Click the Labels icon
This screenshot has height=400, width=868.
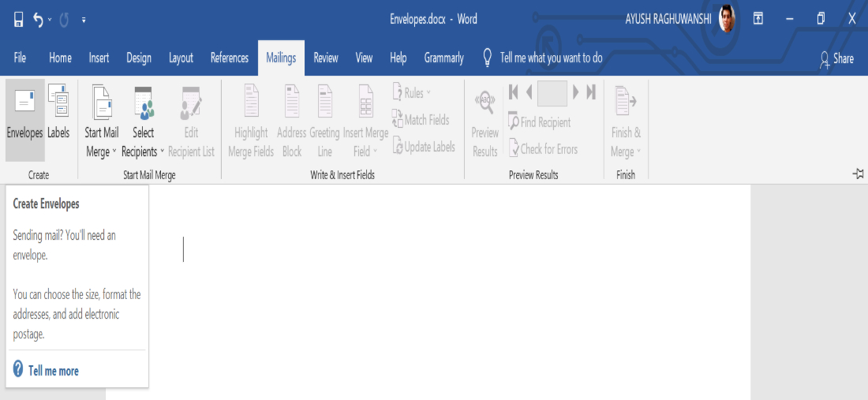tap(58, 110)
